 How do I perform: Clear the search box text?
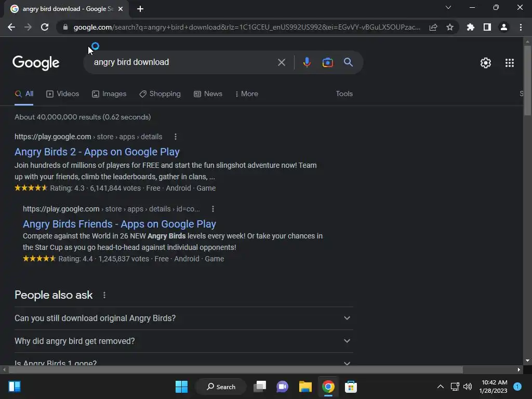(281, 62)
